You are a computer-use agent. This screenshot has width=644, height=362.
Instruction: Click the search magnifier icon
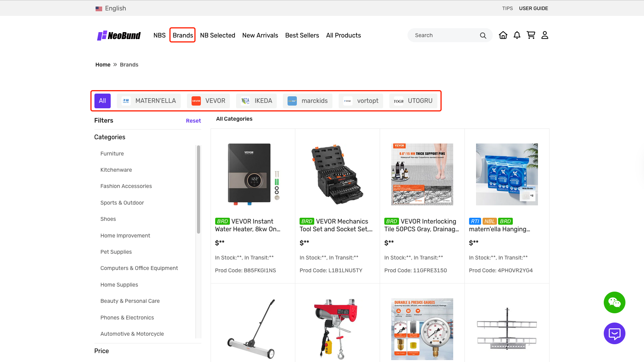(x=483, y=35)
